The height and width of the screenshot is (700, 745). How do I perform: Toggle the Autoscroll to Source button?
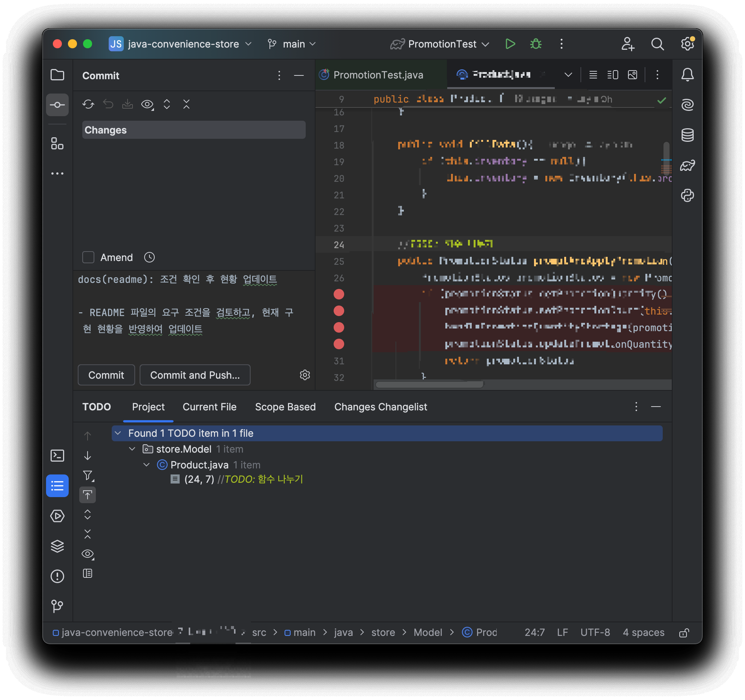[x=88, y=495]
